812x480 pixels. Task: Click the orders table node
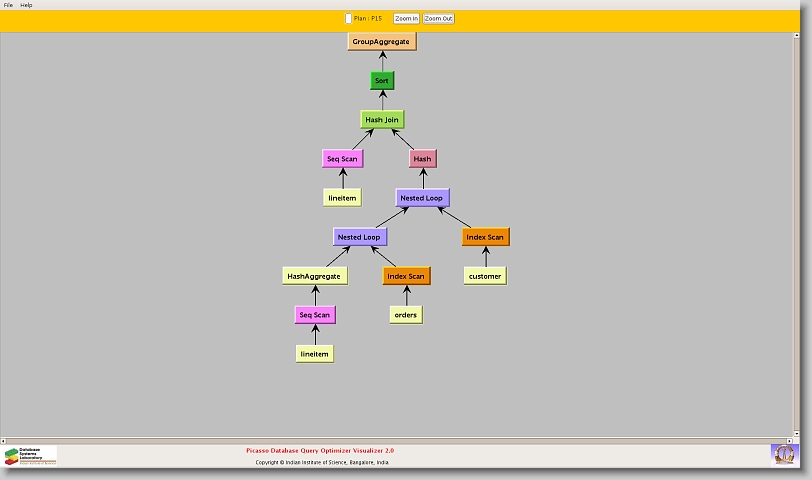click(x=405, y=315)
